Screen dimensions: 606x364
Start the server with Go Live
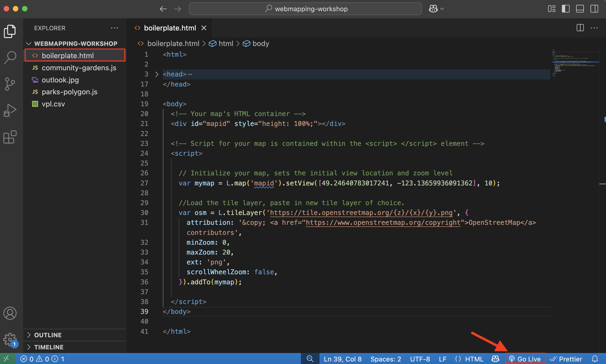pyautogui.click(x=525, y=359)
